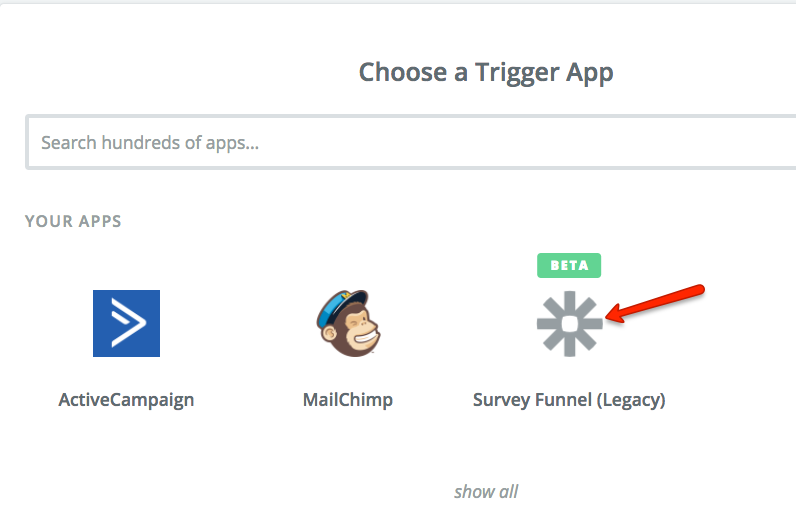796x524 pixels.
Task: Select the ActiveCampaign app icon
Action: [126, 323]
